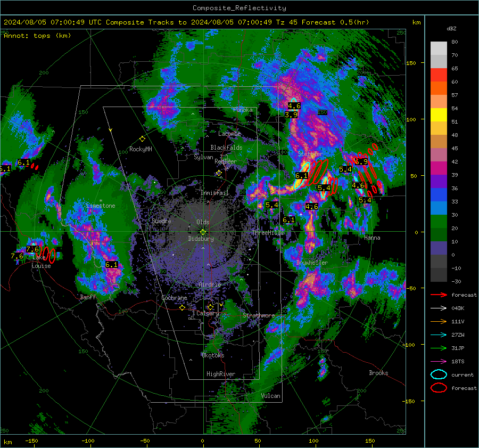Click the Okotoks city label
This screenshot has height=448, width=479.
click(x=213, y=355)
